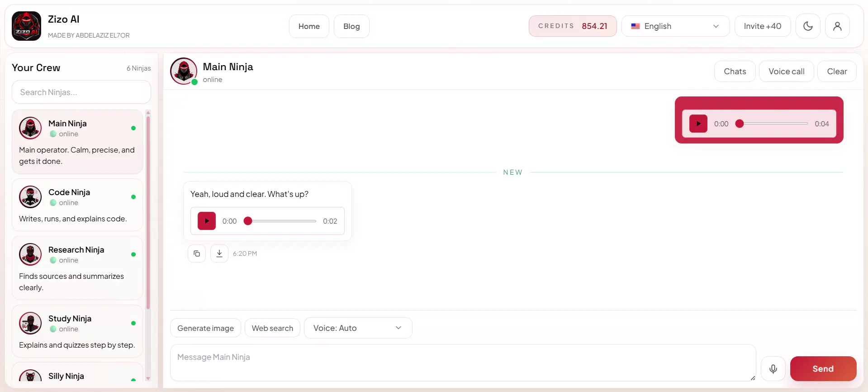This screenshot has width=868, height=392.
Task: Click the '6 Ninjas' count label
Action: 139,68
